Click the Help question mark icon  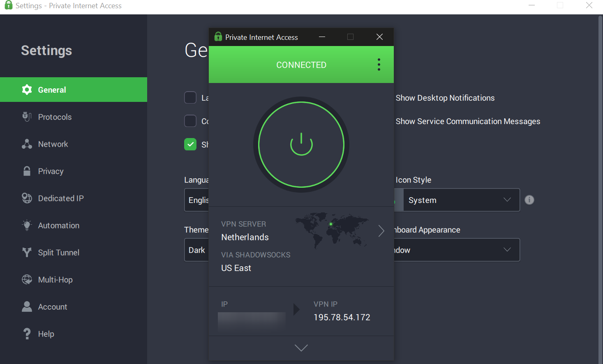[x=27, y=334]
